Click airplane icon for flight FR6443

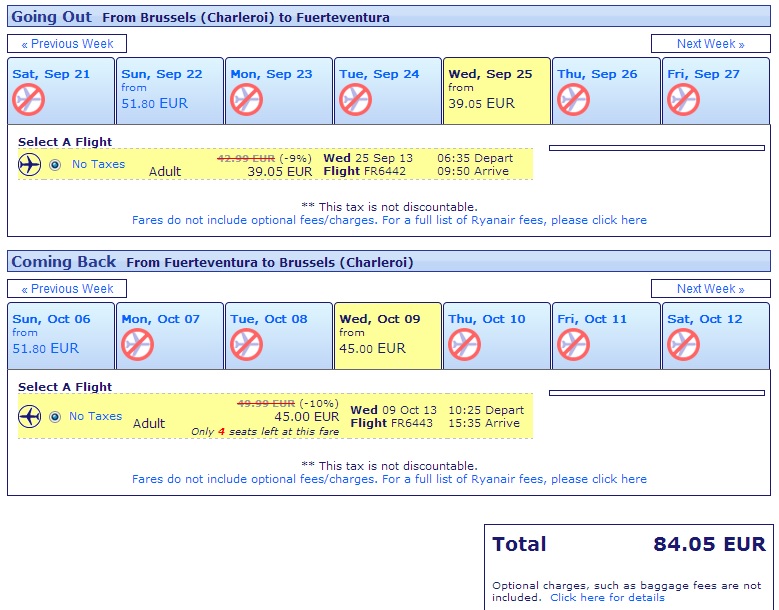click(29, 416)
